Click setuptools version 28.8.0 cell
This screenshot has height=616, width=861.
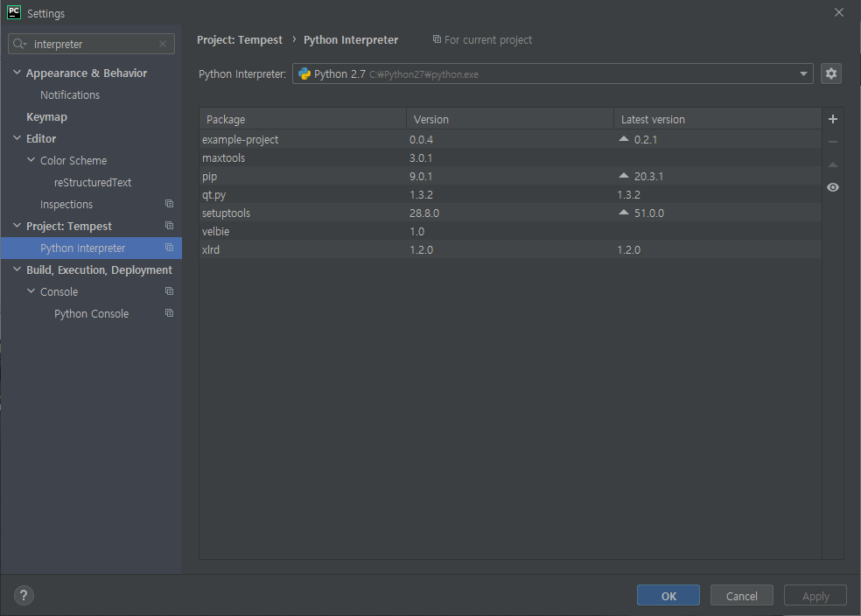pos(424,213)
